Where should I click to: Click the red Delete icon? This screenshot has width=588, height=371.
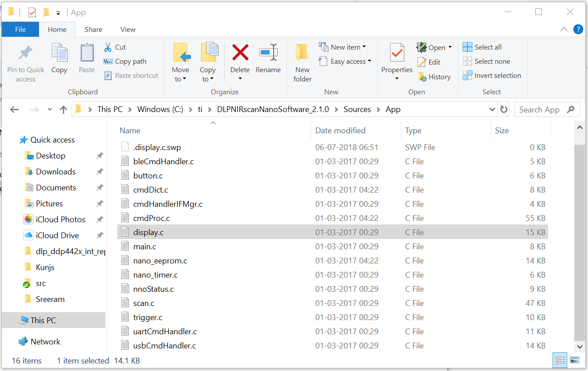point(240,53)
